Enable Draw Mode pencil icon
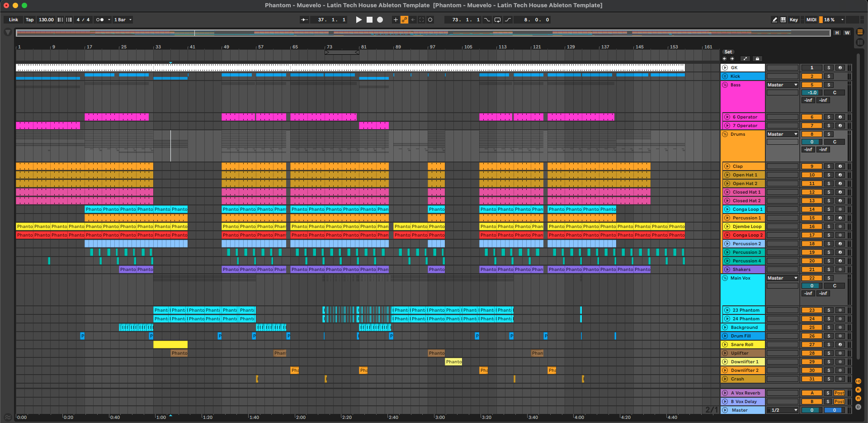The height and width of the screenshot is (423, 868). (774, 19)
